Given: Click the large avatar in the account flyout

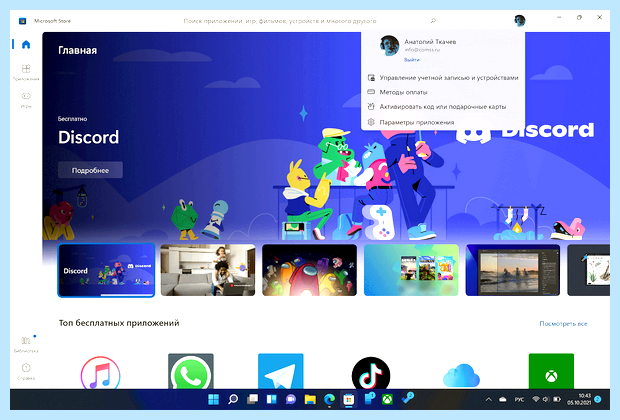Looking at the screenshot, I should coord(389,45).
